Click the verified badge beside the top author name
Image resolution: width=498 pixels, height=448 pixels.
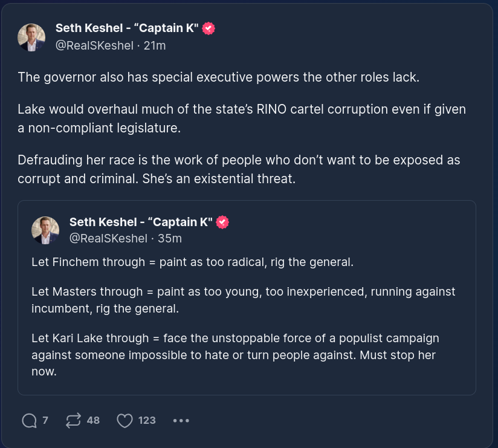(x=209, y=28)
